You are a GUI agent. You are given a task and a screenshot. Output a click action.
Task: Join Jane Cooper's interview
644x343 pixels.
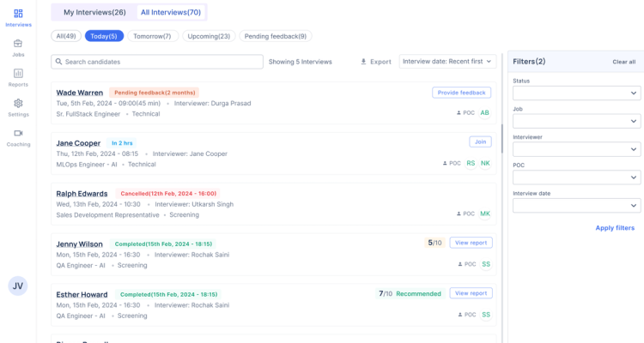[480, 141]
